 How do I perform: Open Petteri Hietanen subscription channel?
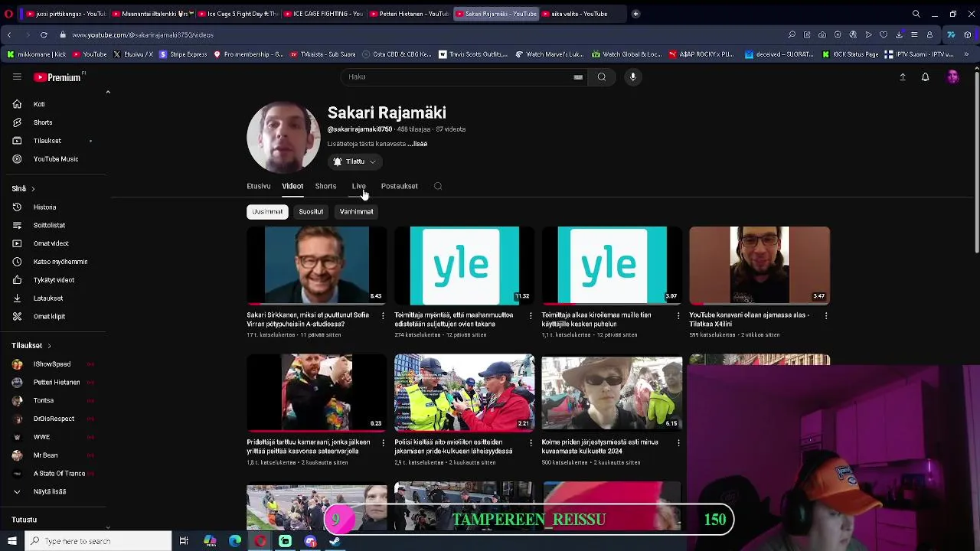[x=55, y=383]
